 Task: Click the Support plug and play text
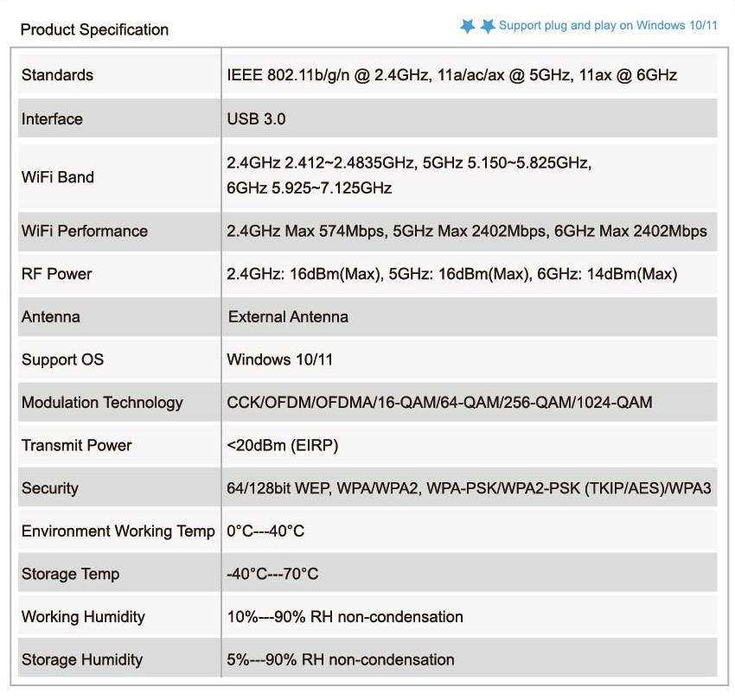tap(608, 25)
